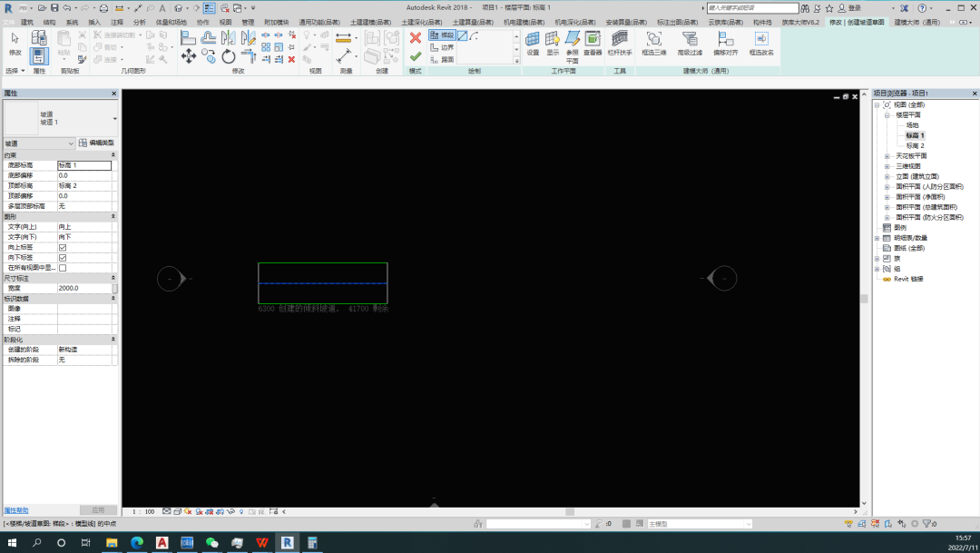Select the 边界 boundary draw tool
This screenshot has width=980, height=553.
click(442, 47)
